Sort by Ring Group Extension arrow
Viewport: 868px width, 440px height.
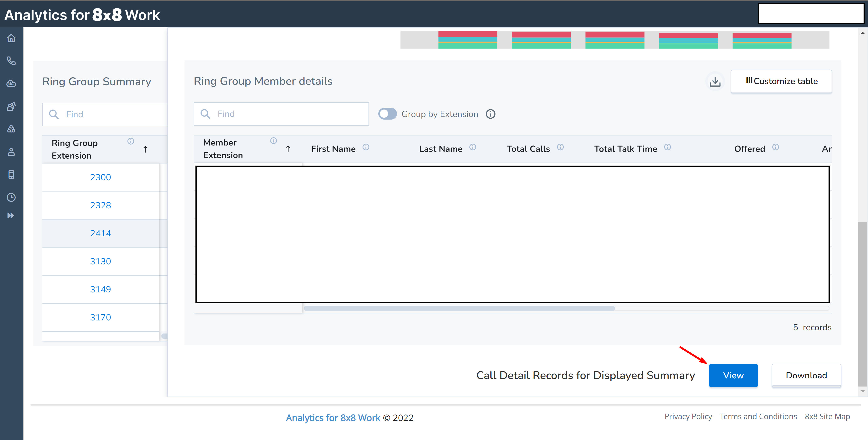point(145,149)
